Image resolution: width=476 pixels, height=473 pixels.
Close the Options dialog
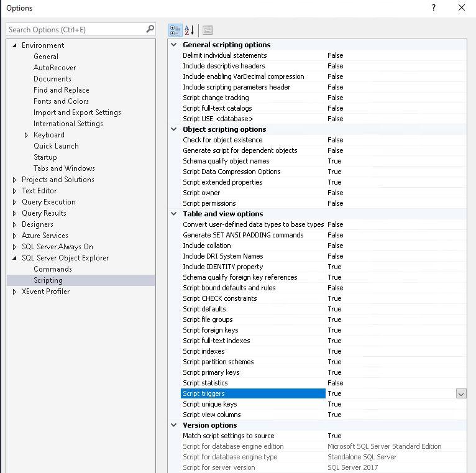click(462, 7)
